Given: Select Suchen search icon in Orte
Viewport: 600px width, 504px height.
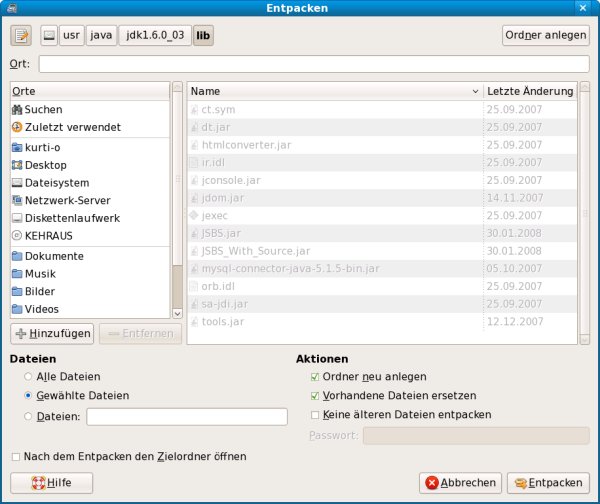Looking at the screenshot, I should pos(17,109).
